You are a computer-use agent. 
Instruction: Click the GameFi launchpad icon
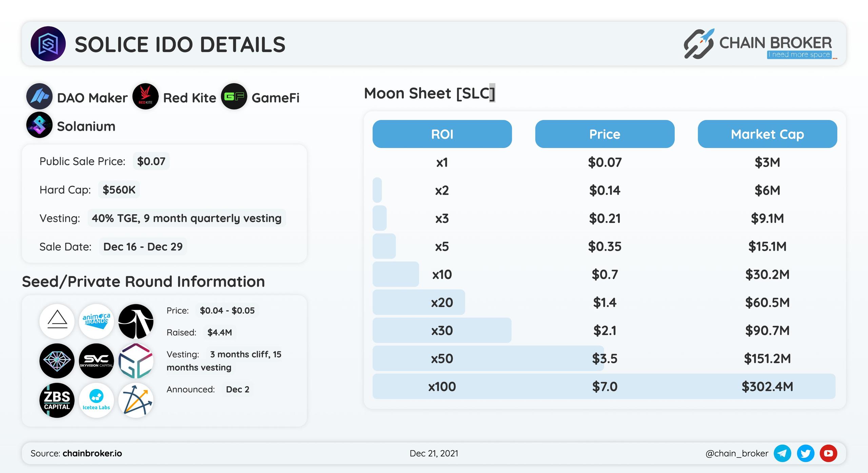click(234, 97)
